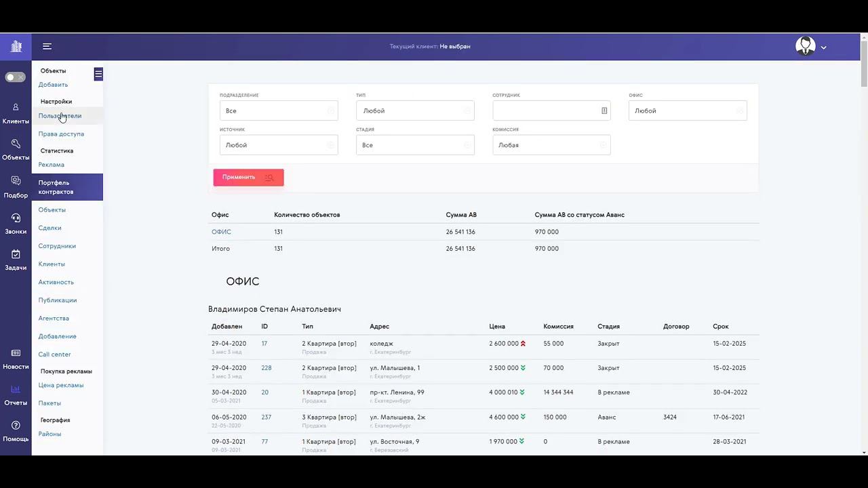Open the Подбор section
Screen dimensions: 868x488
(16, 188)
